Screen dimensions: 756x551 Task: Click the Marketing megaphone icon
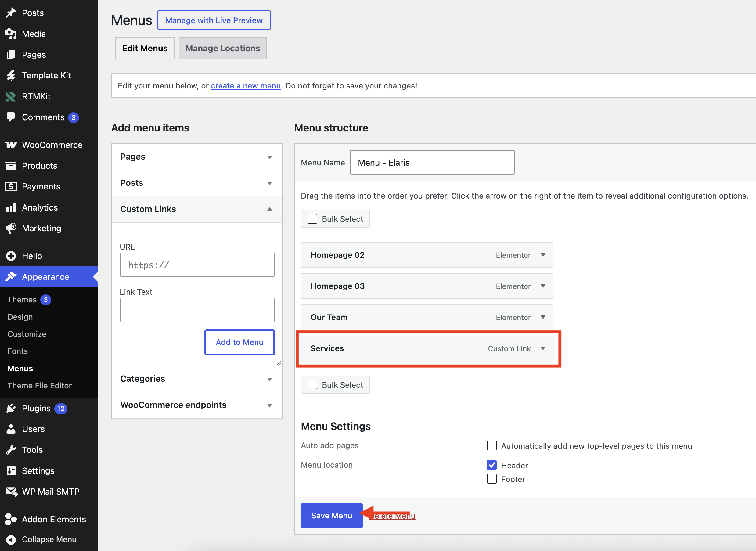pos(11,228)
